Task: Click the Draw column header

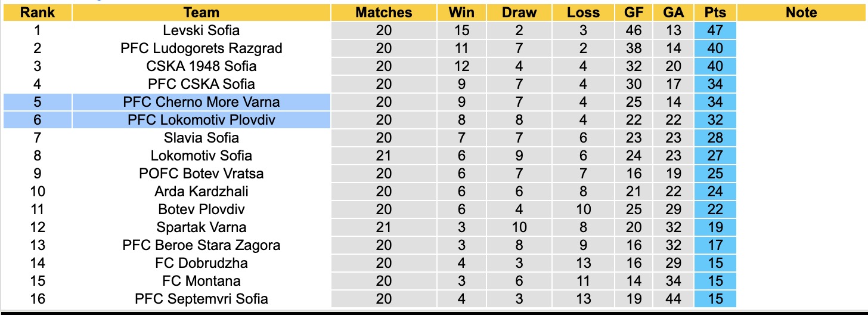Action: (519, 13)
